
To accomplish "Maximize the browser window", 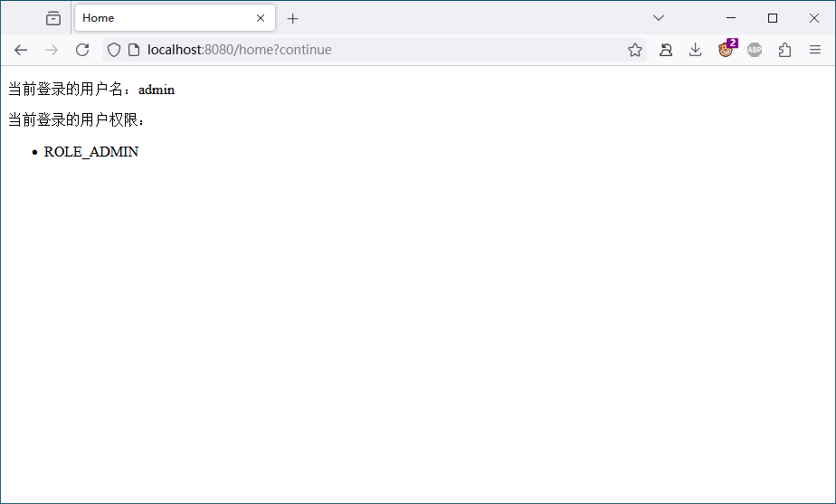I will pos(773,18).
